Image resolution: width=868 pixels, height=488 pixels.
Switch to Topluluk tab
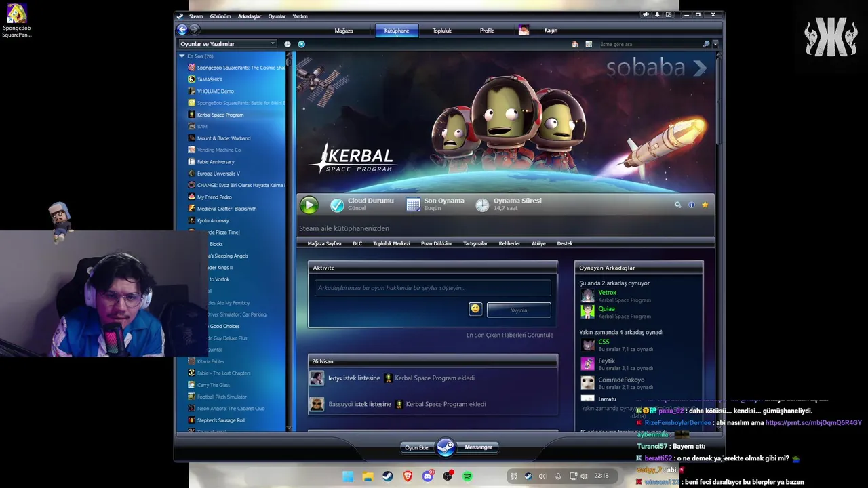pos(442,30)
